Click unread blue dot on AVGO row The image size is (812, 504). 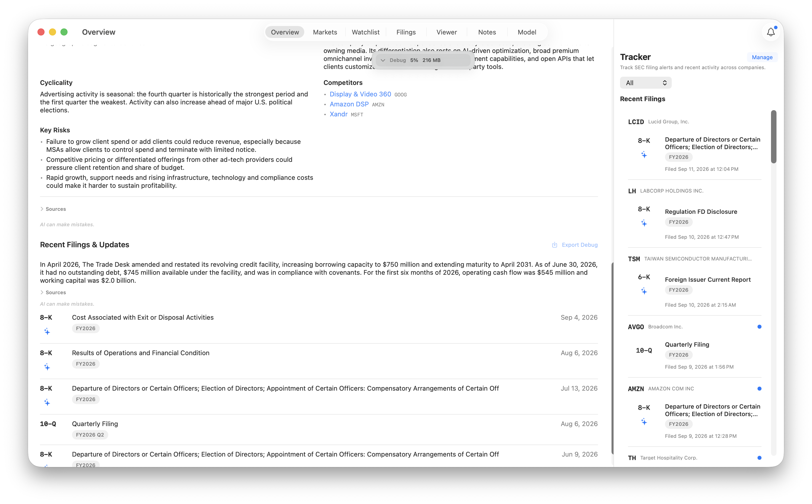pos(759,327)
